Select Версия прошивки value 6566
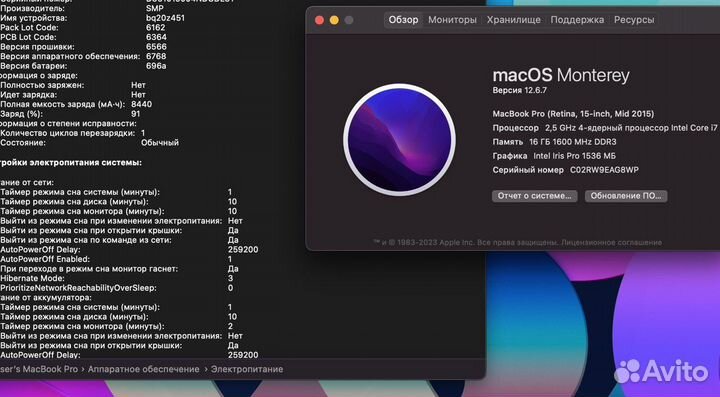 click(156, 47)
